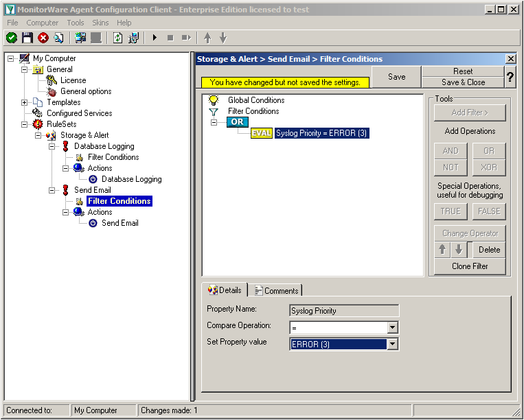
Task: Switch to the Details tab
Action: [225, 290]
